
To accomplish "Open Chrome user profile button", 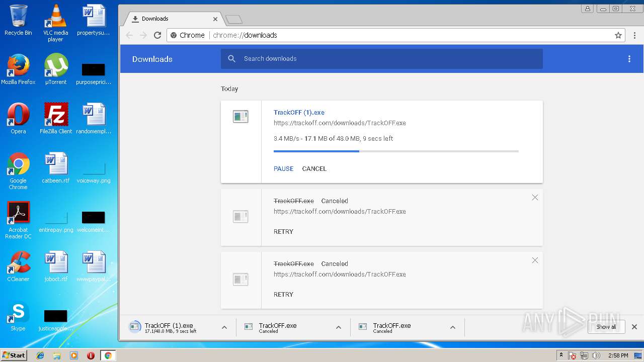I will tap(587, 9).
